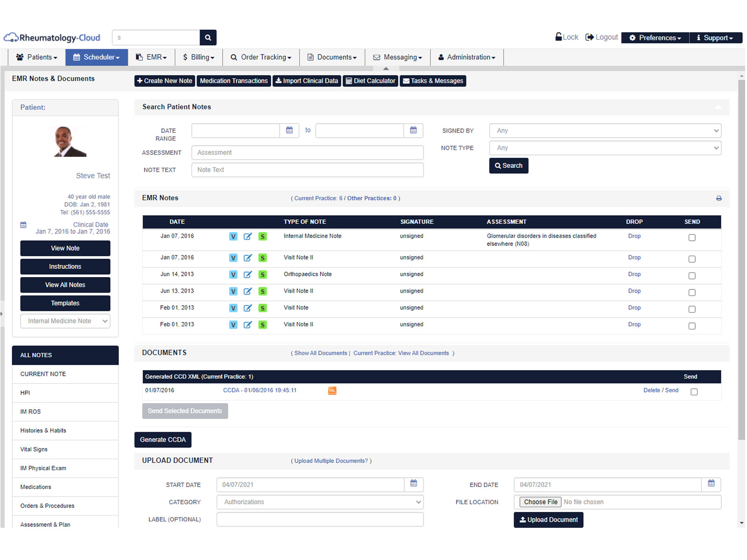Click calendar icon beside Clinical Date
This screenshot has height=560, width=747.
23,225
